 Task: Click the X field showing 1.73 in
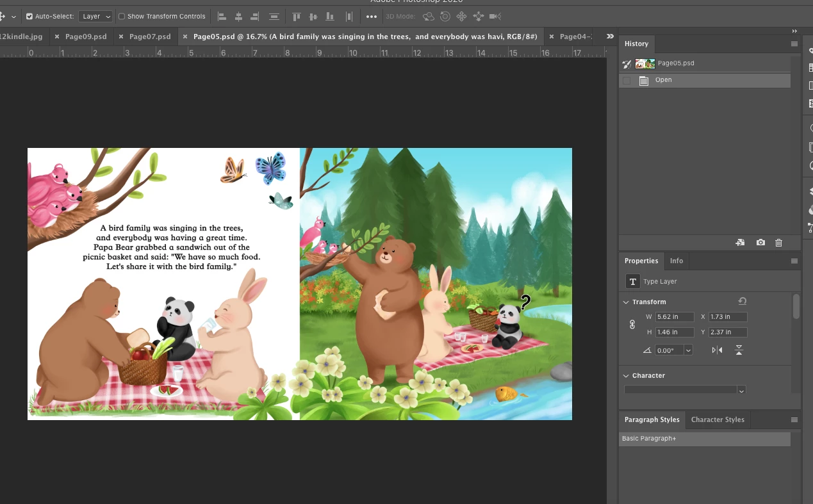tap(728, 317)
